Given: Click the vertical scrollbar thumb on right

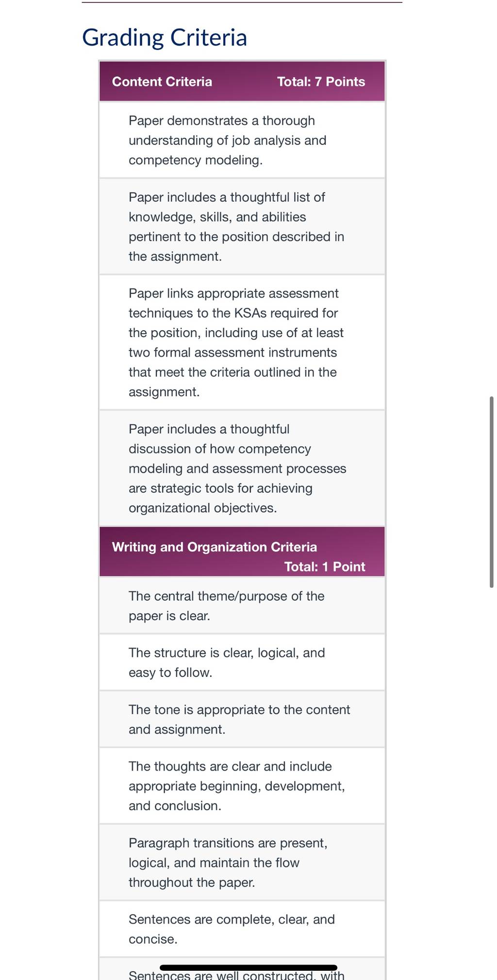Looking at the screenshot, I should 492,492.
